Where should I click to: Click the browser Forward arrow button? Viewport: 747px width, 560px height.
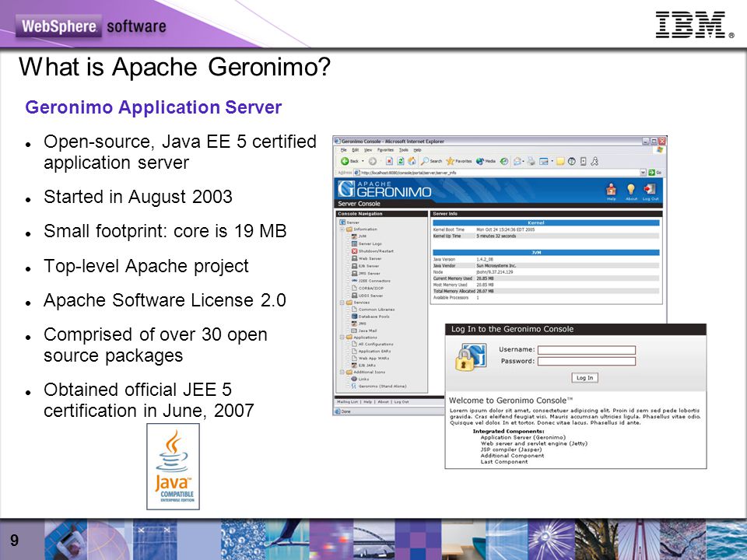click(373, 162)
